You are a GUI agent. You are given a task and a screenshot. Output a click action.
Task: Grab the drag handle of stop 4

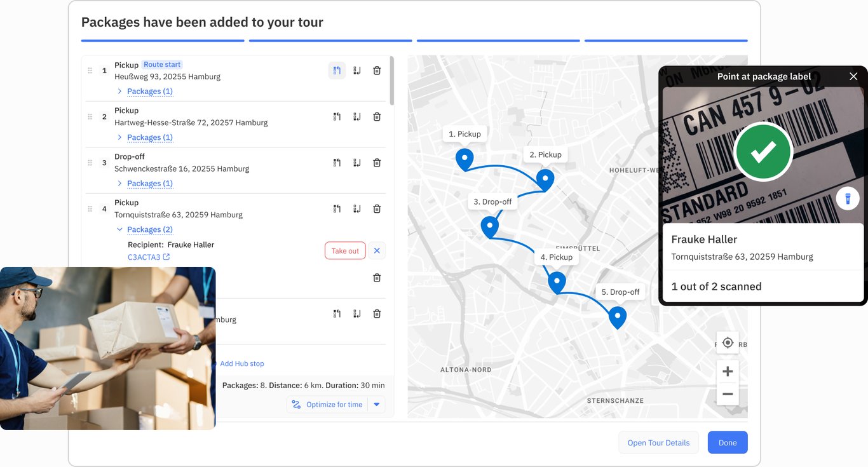pos(90,208)
